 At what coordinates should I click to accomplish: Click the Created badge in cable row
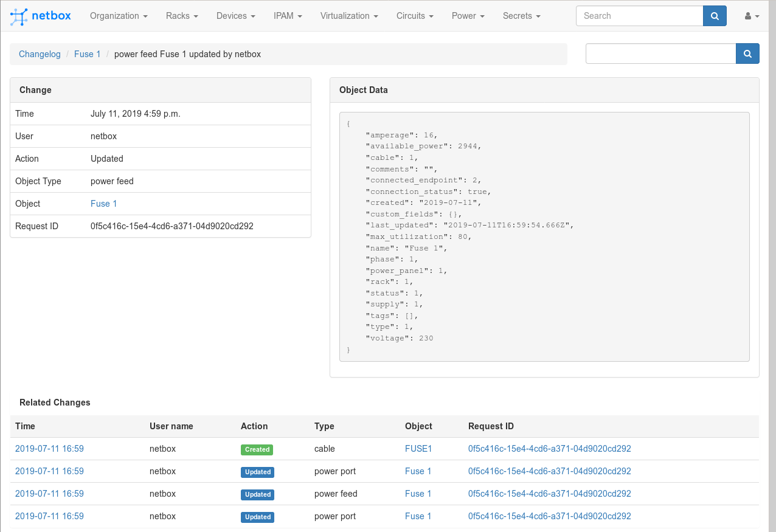tap(257, 449)
